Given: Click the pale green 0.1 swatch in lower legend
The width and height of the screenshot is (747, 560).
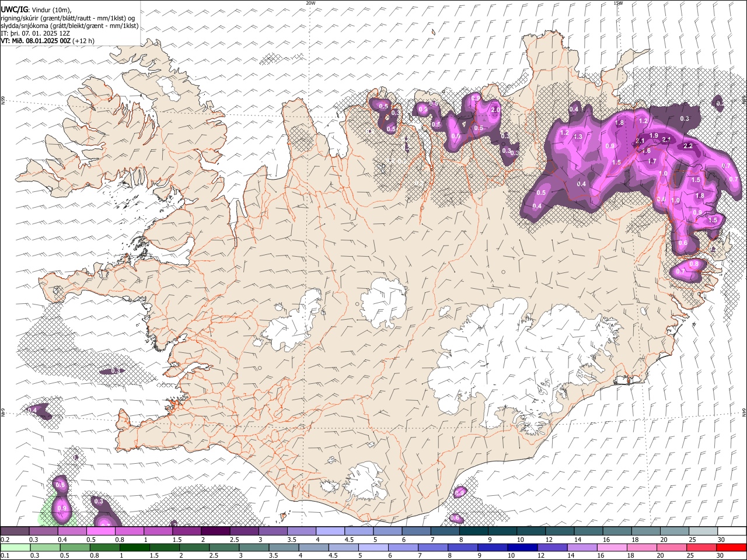Looking at the screenshot, I should click(x=15, y=547).
